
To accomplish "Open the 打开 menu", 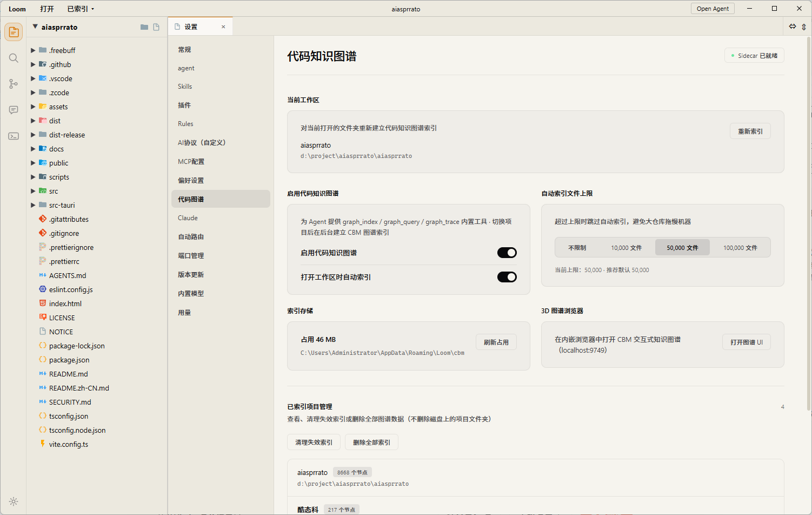I will point(47,9).
